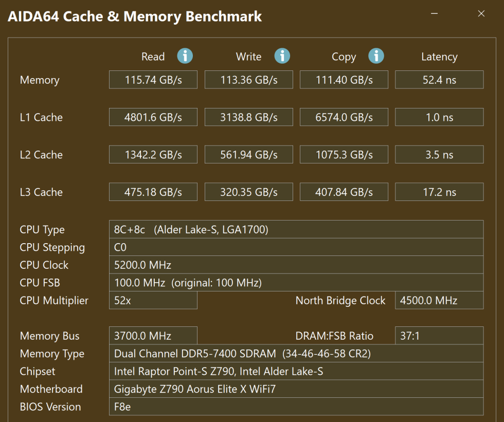This screenshot has height=422, width=504.
Task: Click the Motherboard Gigabyte Z790 field
Action: [296, 389]
